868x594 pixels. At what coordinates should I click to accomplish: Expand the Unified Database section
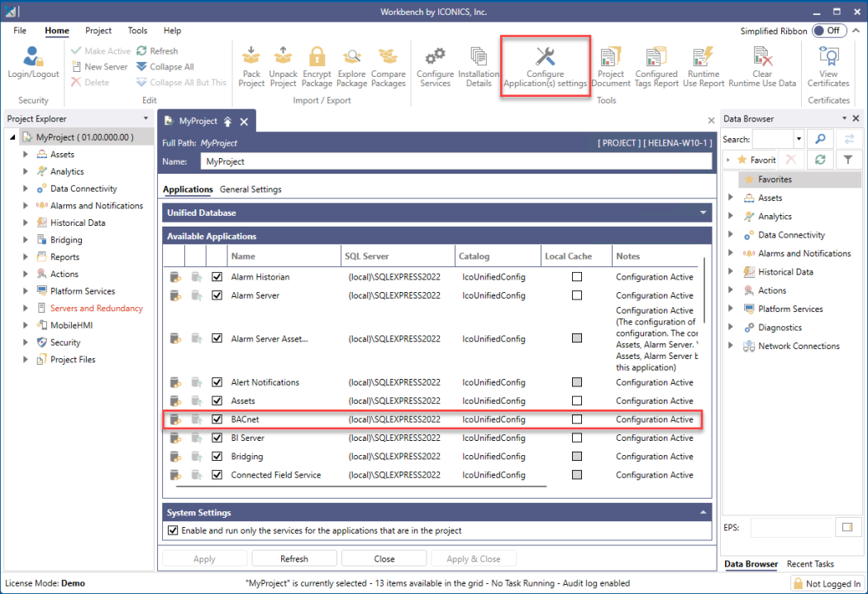(703, 213)
